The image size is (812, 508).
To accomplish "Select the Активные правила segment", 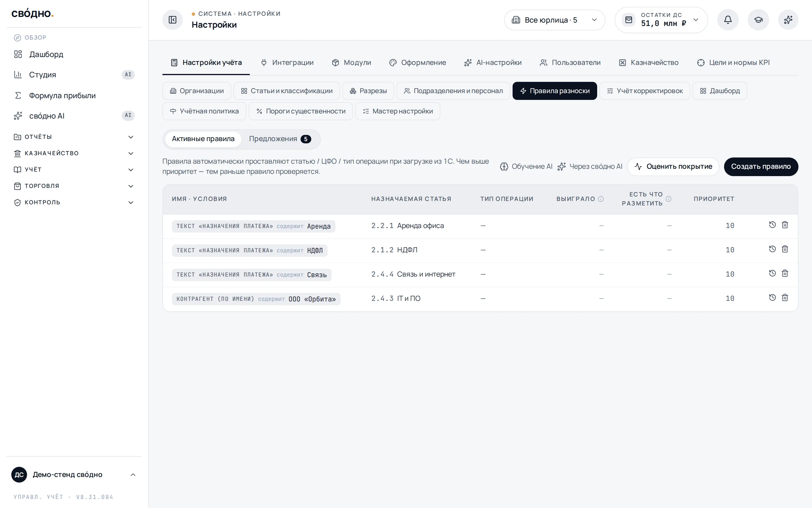I will [203, 139].
